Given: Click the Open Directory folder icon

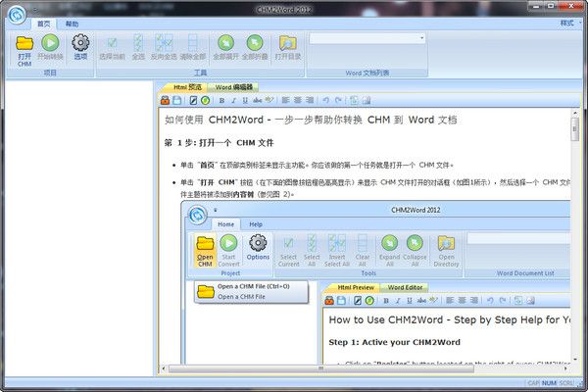Looking at the screenshot, I should [288, 43].
